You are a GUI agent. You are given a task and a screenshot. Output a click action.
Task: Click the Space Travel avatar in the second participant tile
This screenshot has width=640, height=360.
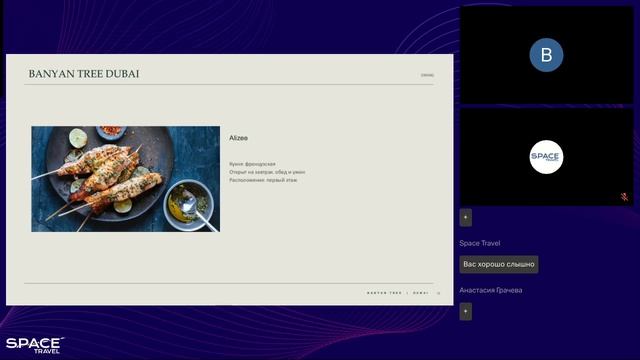[546, 157]
